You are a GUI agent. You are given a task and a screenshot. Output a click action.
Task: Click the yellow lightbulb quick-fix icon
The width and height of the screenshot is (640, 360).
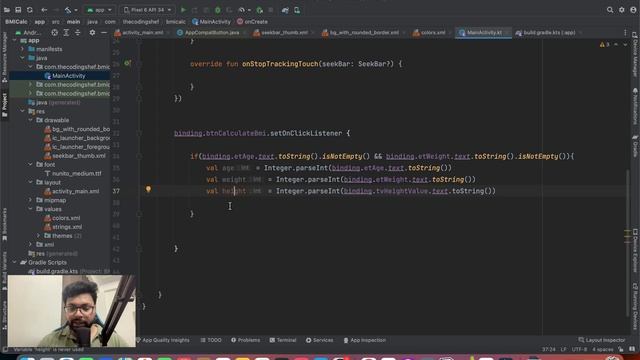point(148,189)
